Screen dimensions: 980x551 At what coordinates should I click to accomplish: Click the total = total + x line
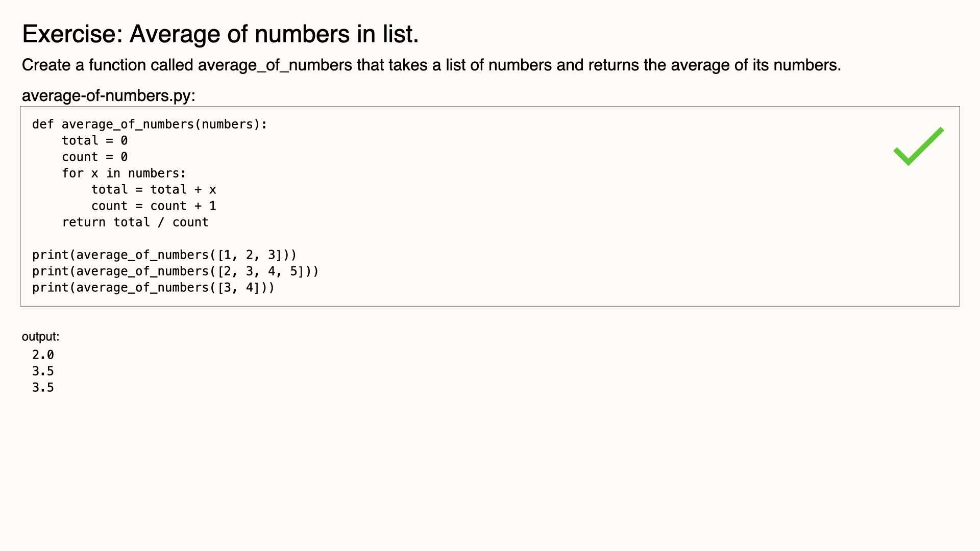pos(154,190)
